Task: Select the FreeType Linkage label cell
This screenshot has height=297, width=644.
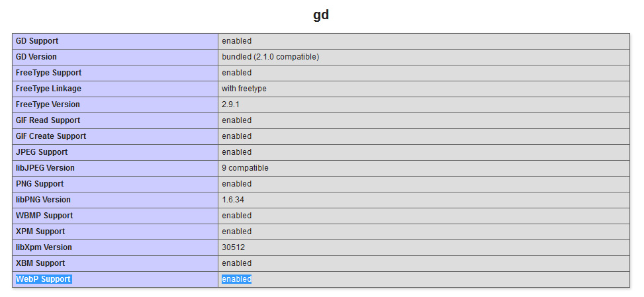Action: tap(48, 89)
